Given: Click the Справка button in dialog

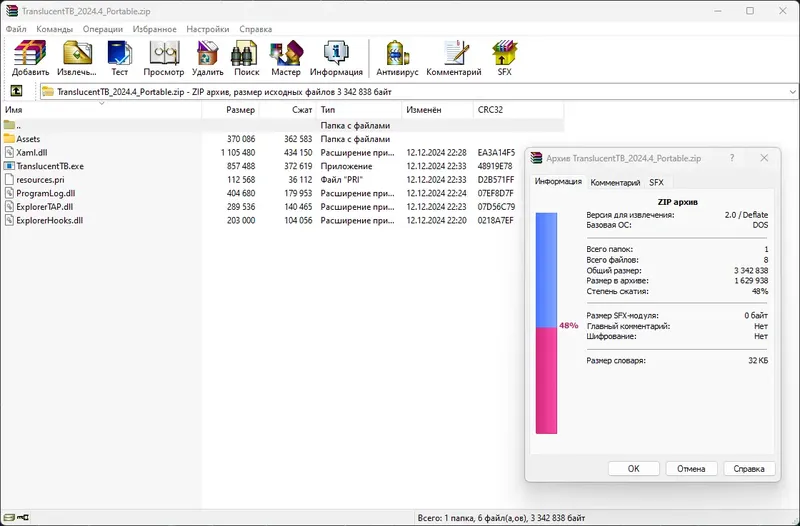Looking at the screenshot, I should click(x=749, y=468).
